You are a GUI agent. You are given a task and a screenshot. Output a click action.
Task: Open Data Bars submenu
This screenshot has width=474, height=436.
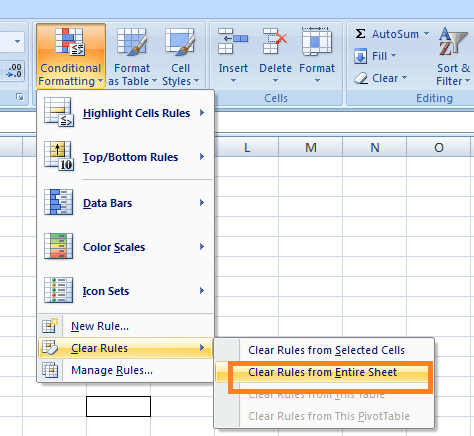point(125,203)
